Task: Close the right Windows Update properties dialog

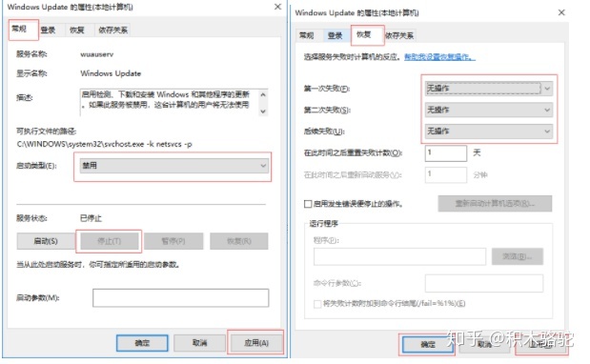Action: (561, 12)
